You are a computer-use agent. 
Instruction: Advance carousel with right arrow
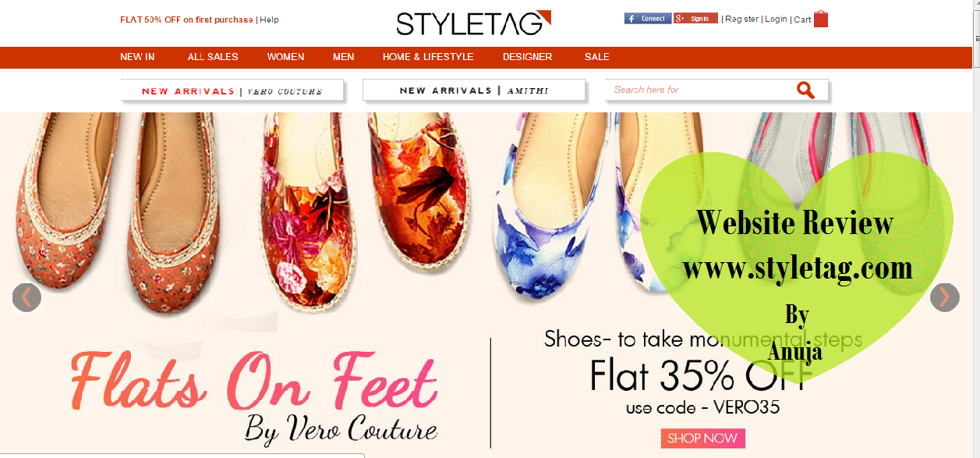945,297
